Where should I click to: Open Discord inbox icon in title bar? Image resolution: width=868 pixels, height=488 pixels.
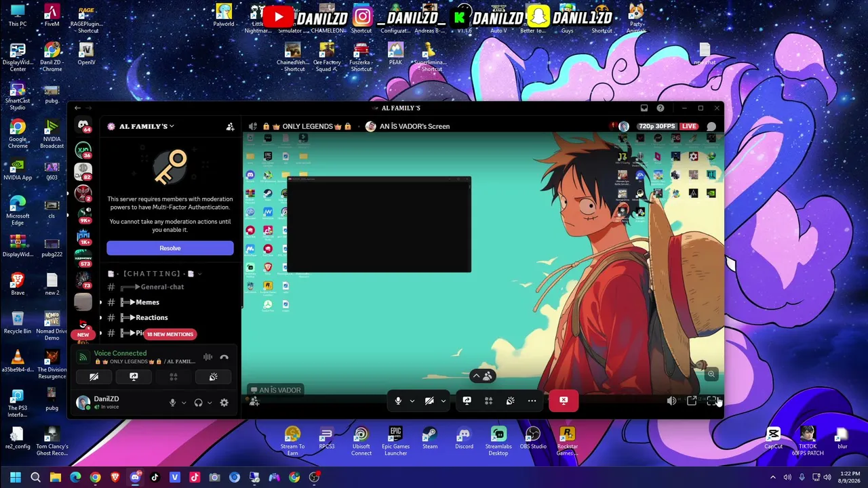pyautogui.click(x=644, y=108)
